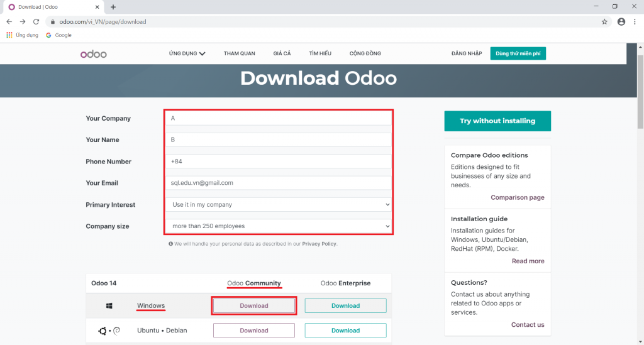Select the Odoo Community column header

254,283
